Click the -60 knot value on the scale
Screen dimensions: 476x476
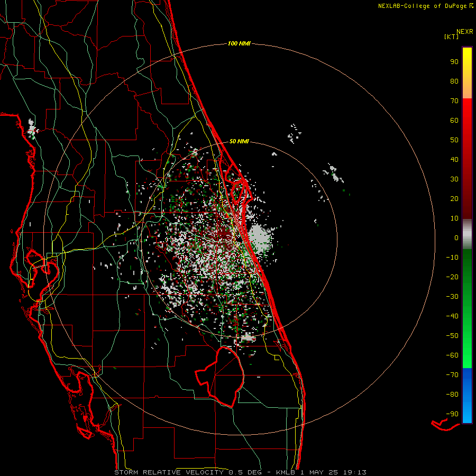(x=452, y=355)
